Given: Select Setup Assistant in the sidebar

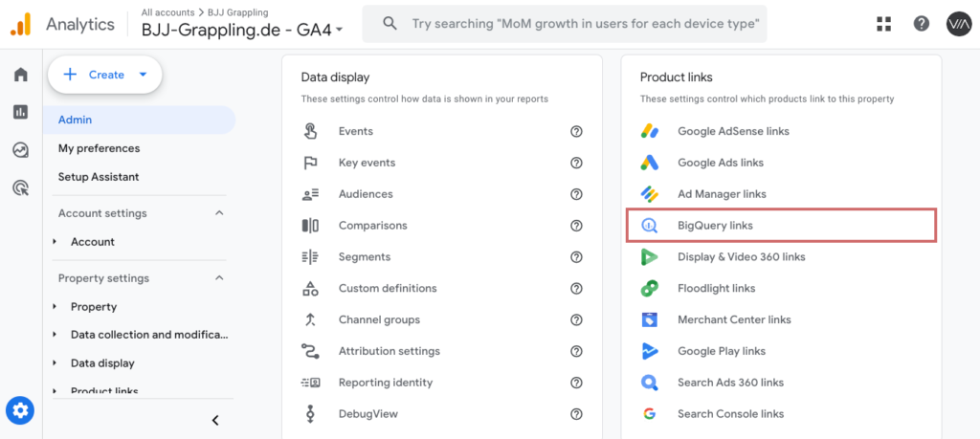Looking at the screenshot, I should click(x=99, y=177).
